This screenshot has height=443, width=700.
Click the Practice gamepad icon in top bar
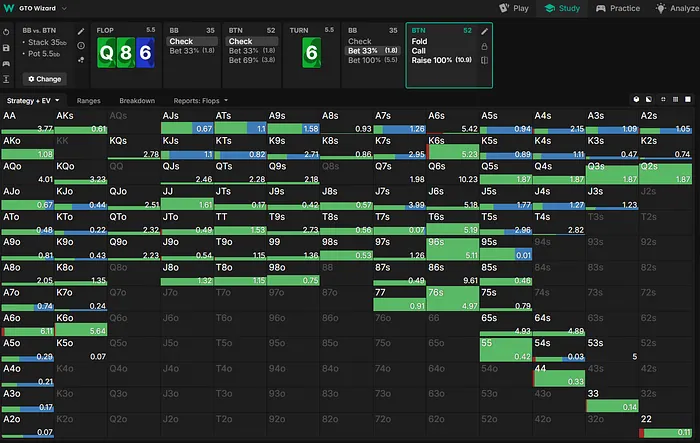[x=601, y=8]
